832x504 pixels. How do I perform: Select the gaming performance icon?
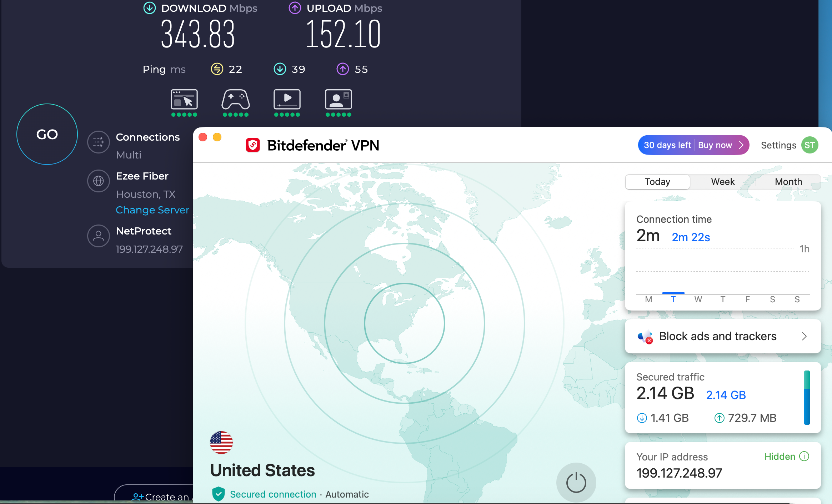point(236,100)
